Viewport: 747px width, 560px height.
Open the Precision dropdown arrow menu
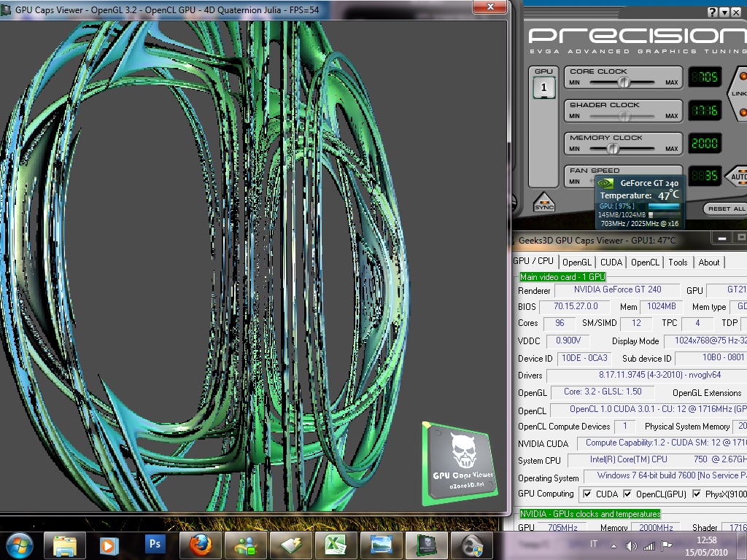click(725, 12)
